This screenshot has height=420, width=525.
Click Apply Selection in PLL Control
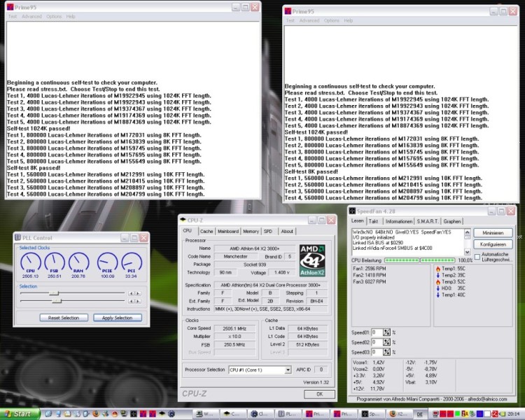click(117, 318)
